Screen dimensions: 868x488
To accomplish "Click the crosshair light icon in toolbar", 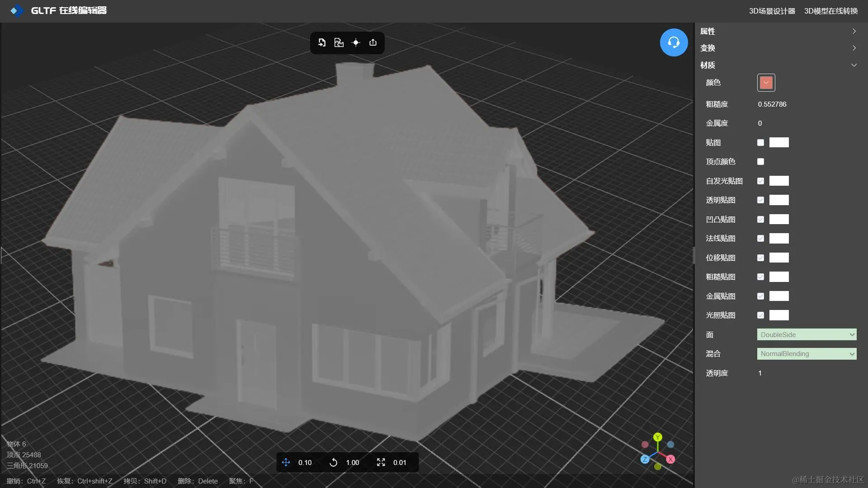I will [x=356, y=42].
